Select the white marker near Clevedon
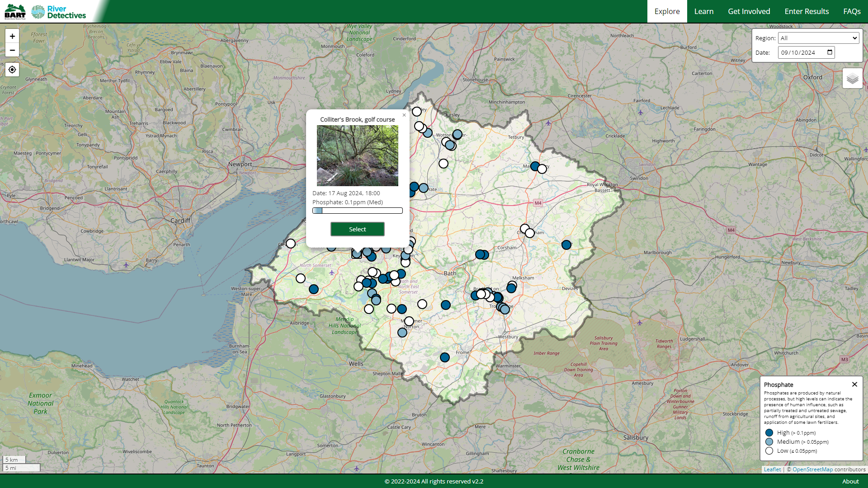The height and width of the screenshot is (488, 868). point(291,244)
